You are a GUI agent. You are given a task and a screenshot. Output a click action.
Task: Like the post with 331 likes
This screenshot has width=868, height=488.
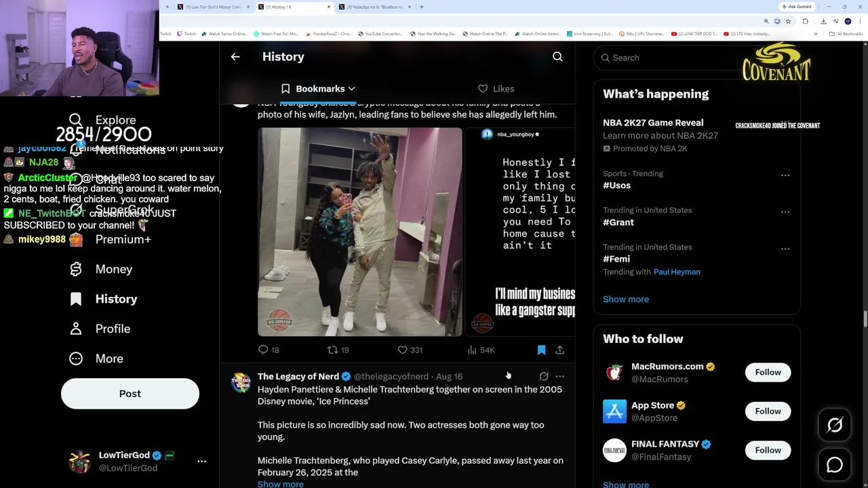pyautogui.click(x=410, y=350)
